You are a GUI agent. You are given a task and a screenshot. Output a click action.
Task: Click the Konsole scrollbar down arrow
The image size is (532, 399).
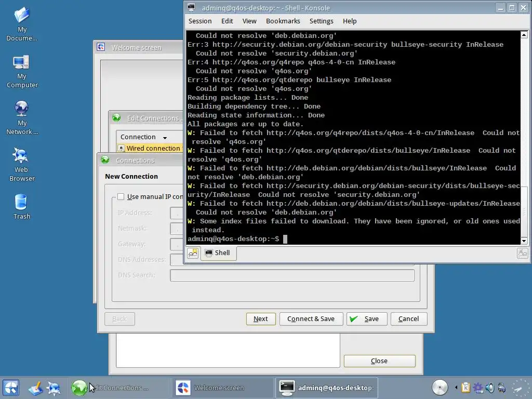[524, 241]
